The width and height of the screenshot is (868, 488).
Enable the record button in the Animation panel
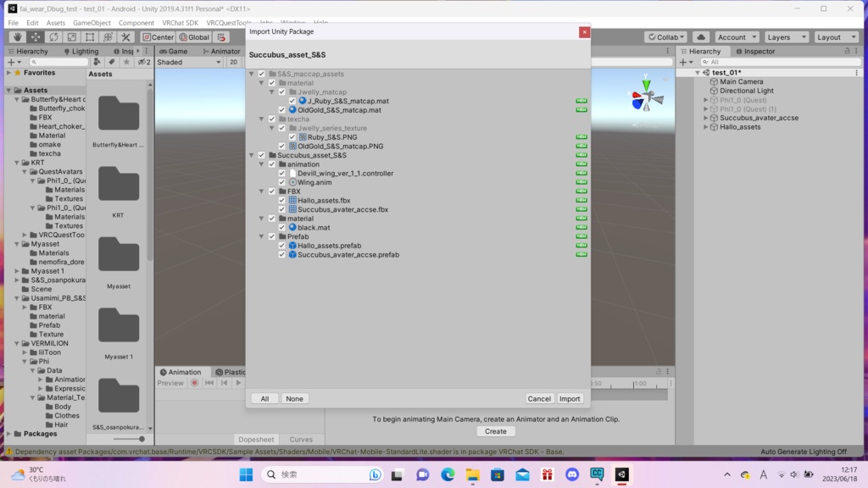[x=194, y=382]
